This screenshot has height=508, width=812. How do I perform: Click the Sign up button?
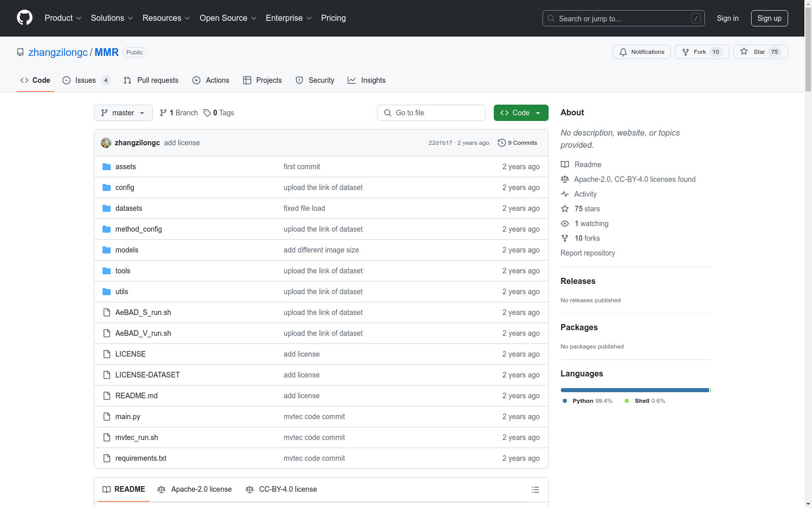point(769,18)
